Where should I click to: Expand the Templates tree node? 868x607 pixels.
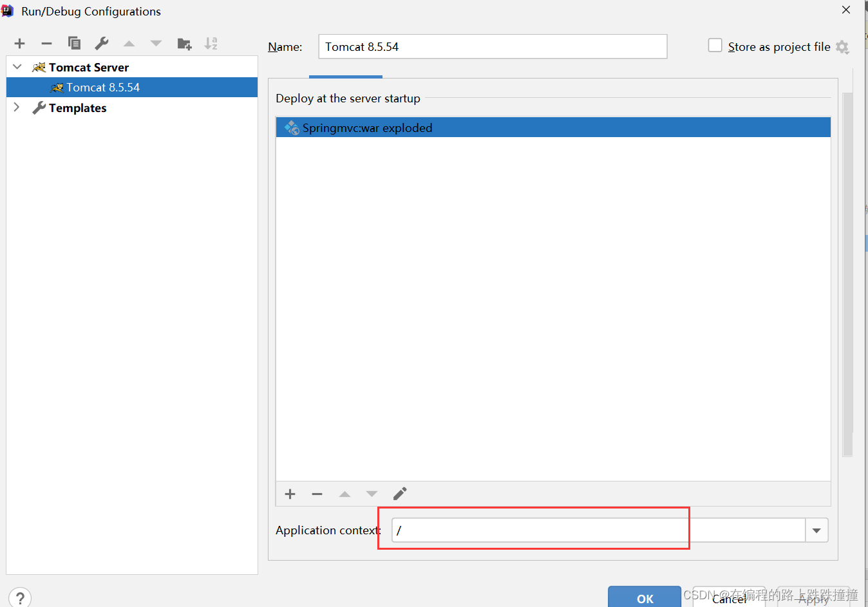[17, 107]
